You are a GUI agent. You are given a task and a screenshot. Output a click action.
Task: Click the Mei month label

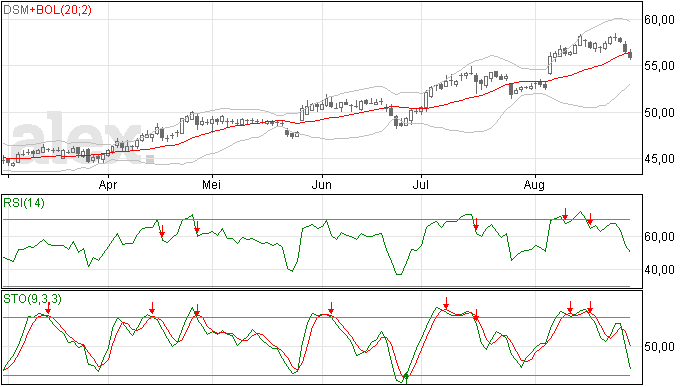211,185
